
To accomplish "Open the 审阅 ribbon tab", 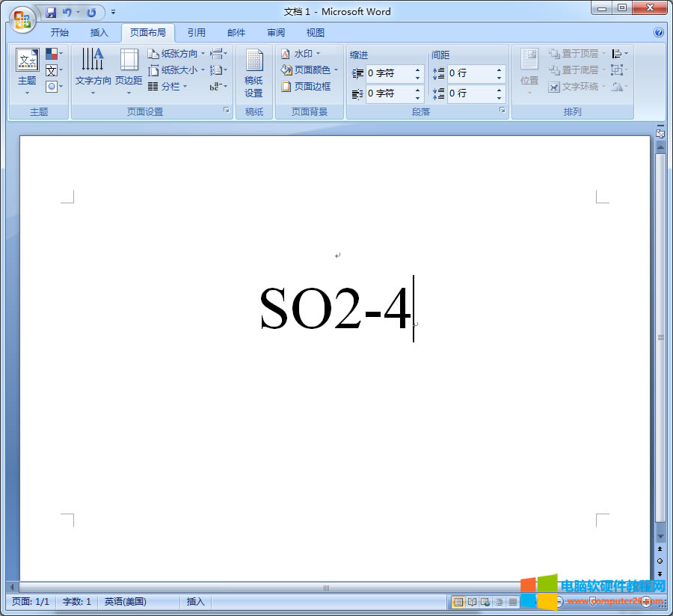I will click(x=275, y=32).
